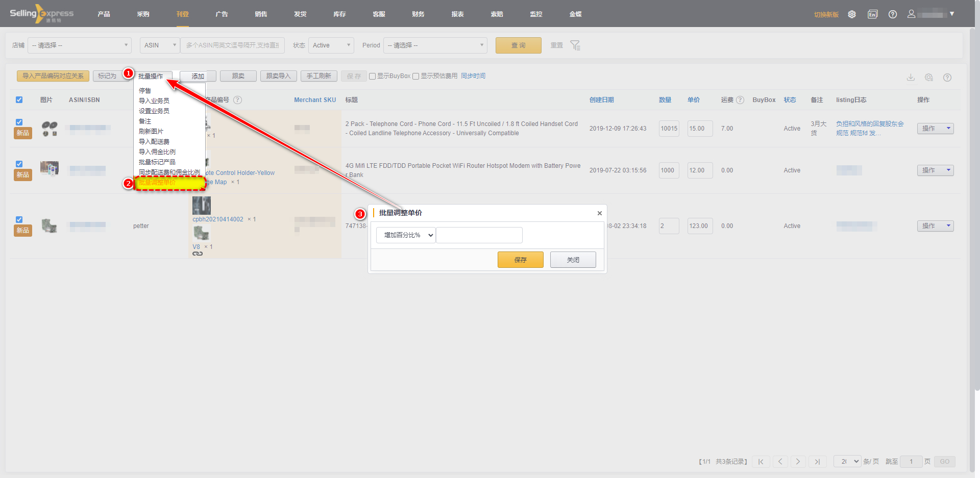Click the 跟卖导入 button

click(279, 76)
